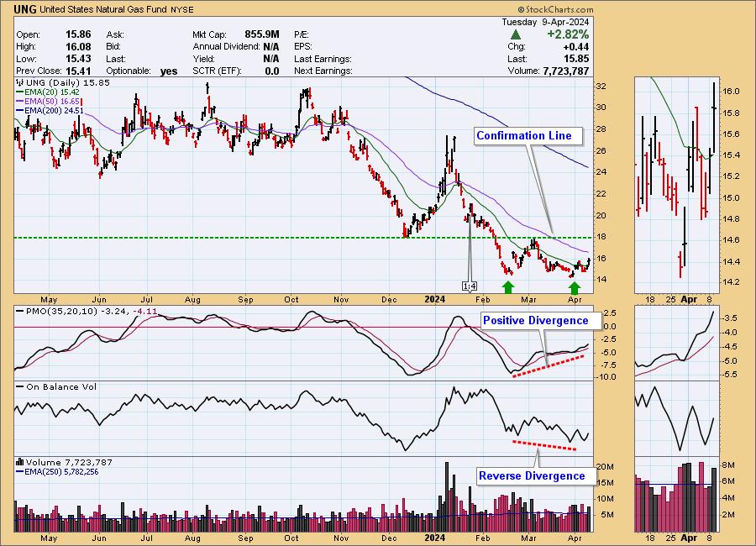Click the High value 16.08

coord(78,47)
